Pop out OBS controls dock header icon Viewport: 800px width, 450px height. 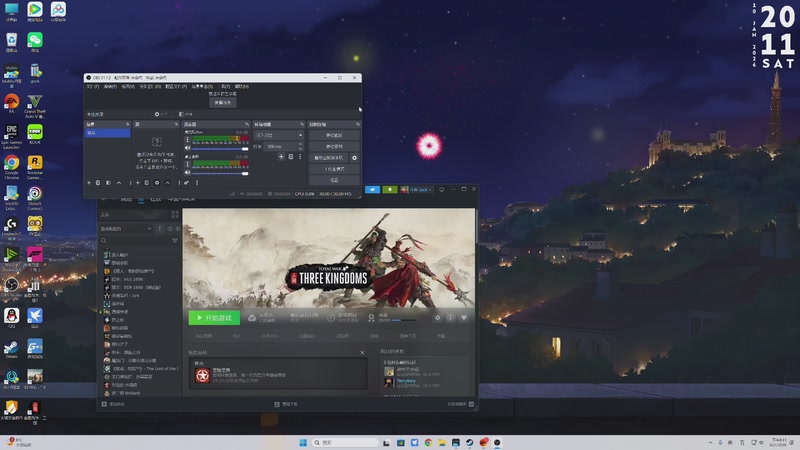(358, 124)
